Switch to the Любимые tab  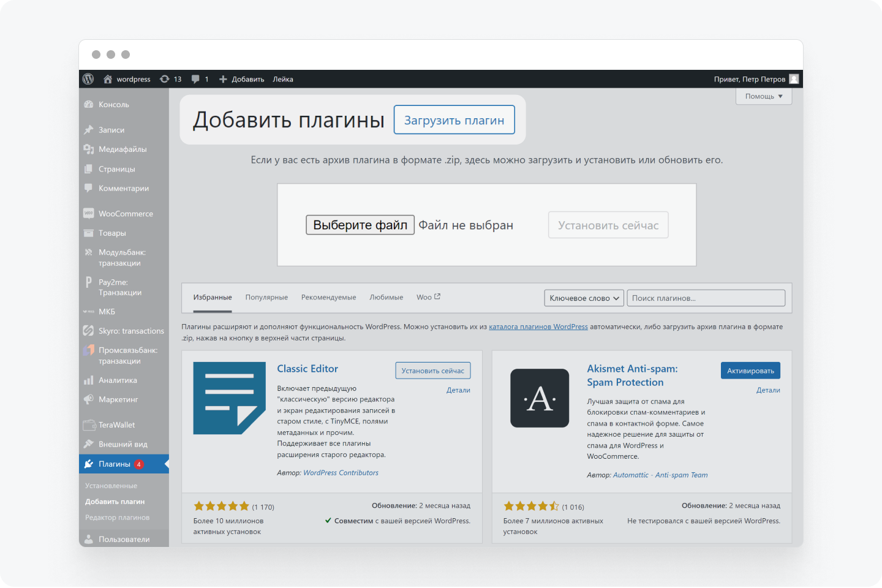(386, 298)
